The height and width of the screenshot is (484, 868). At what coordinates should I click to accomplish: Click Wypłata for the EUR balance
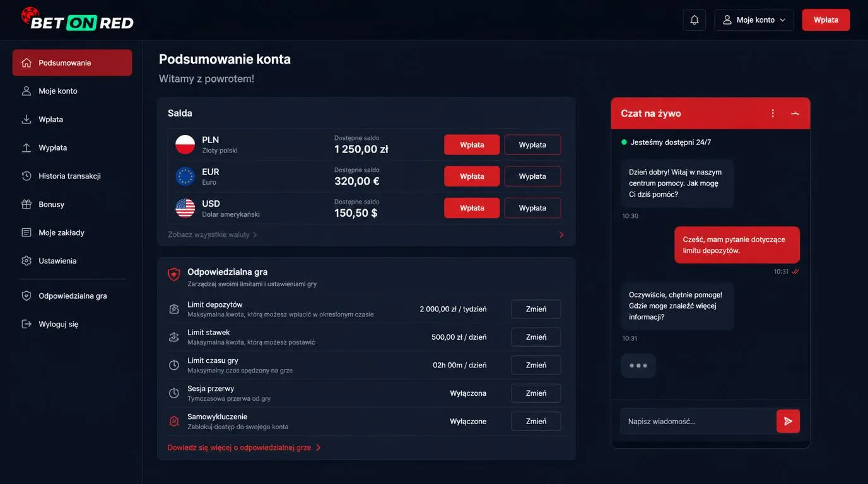pos(532,176)
